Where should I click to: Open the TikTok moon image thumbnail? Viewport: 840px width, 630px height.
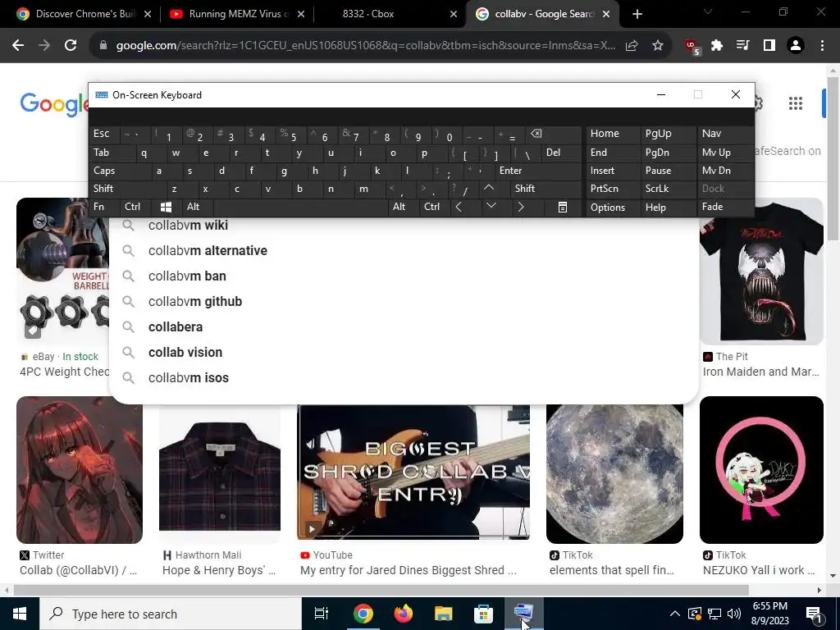pyautogui.click(x=614, y=473)
